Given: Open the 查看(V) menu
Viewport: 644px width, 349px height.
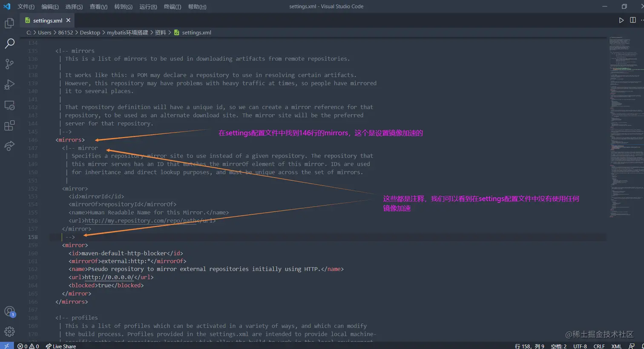Looking at the screenshot, I should click(x=98, y=6).
